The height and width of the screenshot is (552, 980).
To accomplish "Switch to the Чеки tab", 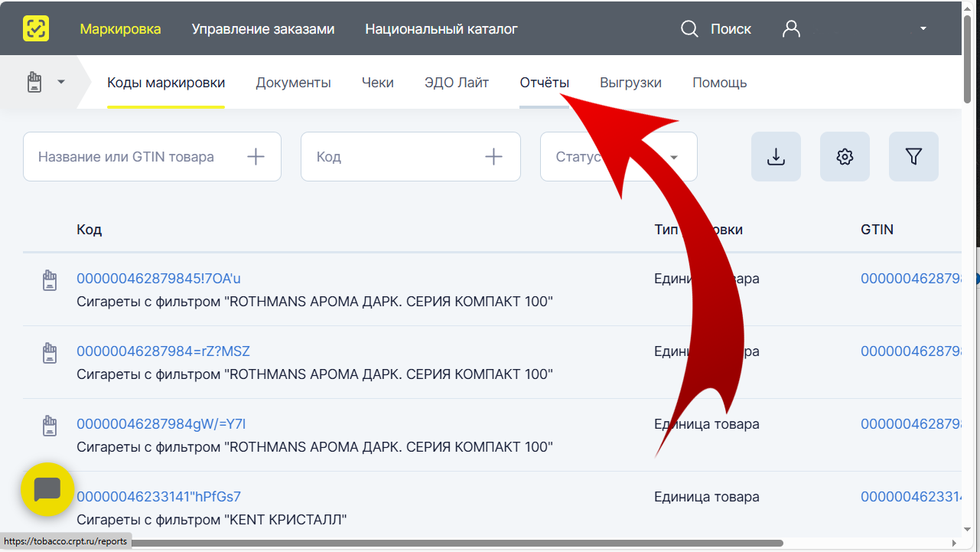I will [378, 83].
